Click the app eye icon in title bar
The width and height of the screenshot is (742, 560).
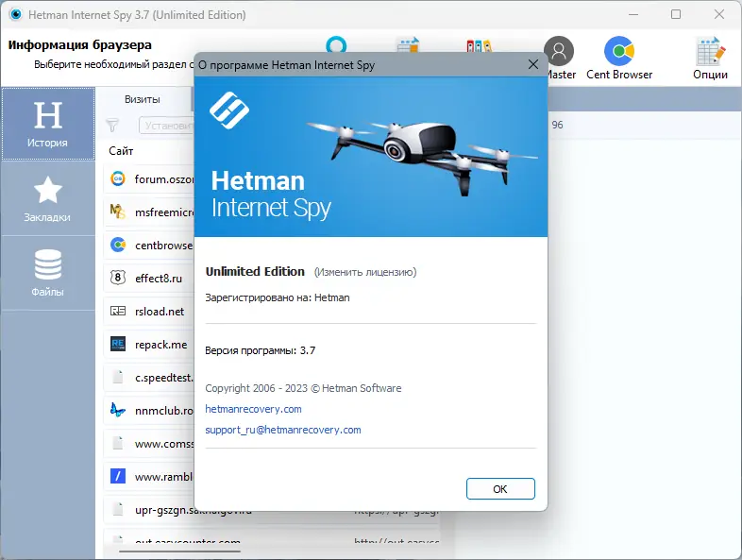tap(16, 14)
